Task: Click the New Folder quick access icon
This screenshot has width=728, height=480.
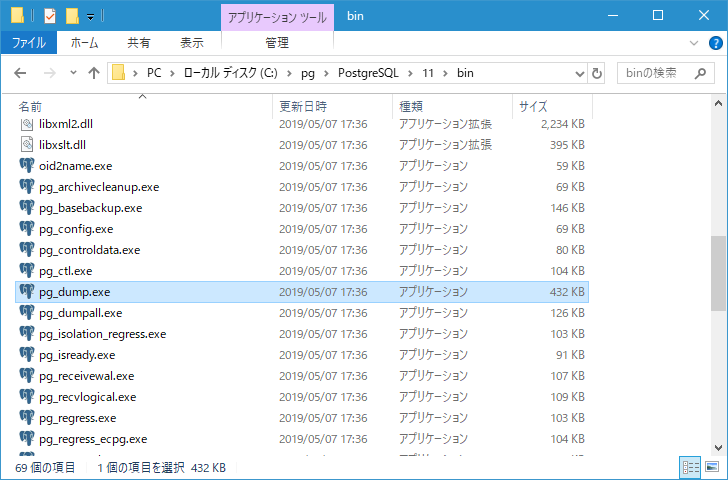Action: coord(72,16)
